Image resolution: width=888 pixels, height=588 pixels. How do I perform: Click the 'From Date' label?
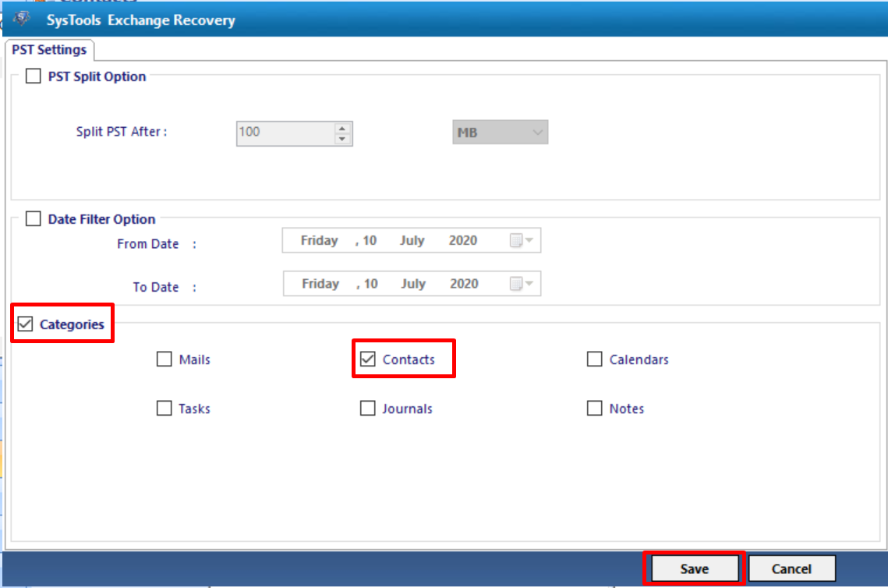tap(148, 243)
